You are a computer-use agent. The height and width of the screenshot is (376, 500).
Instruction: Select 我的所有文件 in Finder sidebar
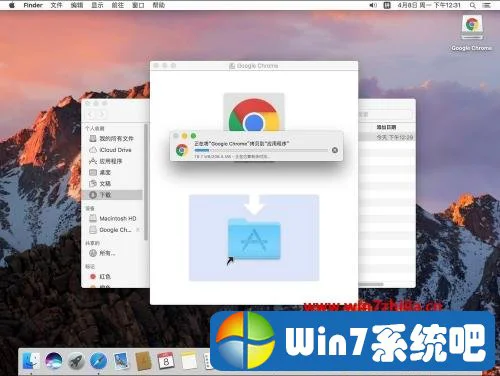pos(113,138)
